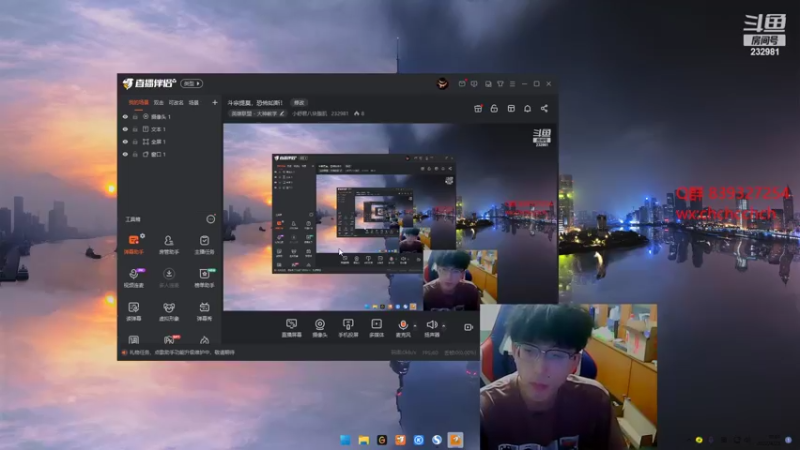This screenshot has width=800, height=450.
Task: Click the unlock padlock icon above the preview
Action: click(494, 109)
